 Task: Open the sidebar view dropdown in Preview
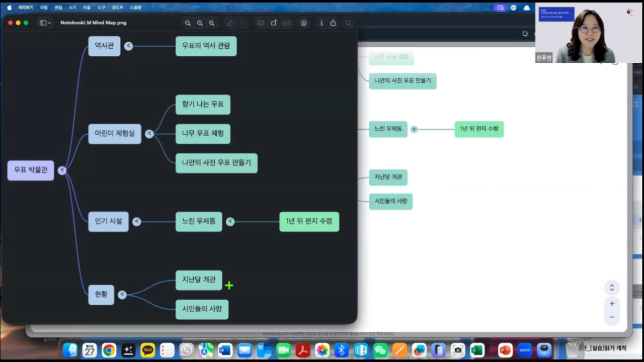click(45, 23)
